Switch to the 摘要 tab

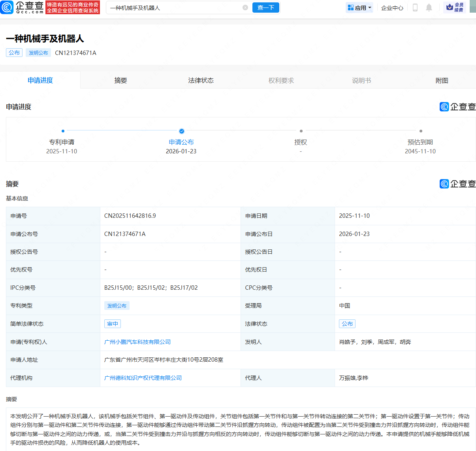(x=120, y=80)
